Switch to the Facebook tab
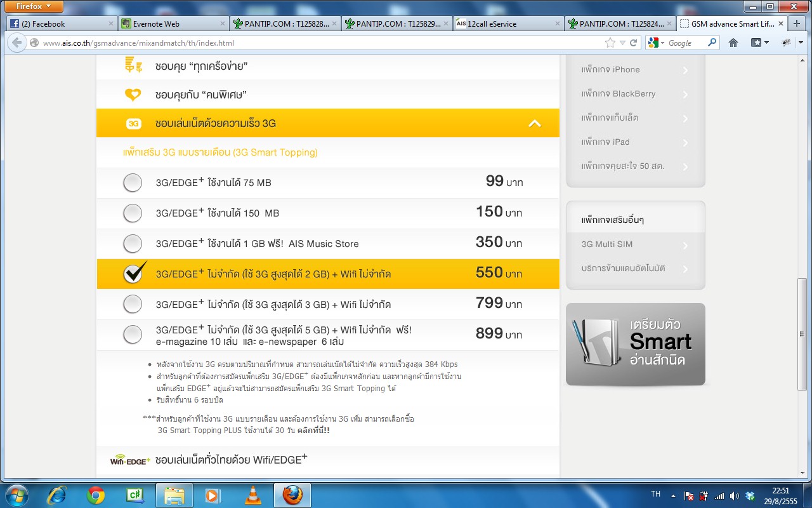The width and height of the screenshot is (812, 508). [62, 24]
